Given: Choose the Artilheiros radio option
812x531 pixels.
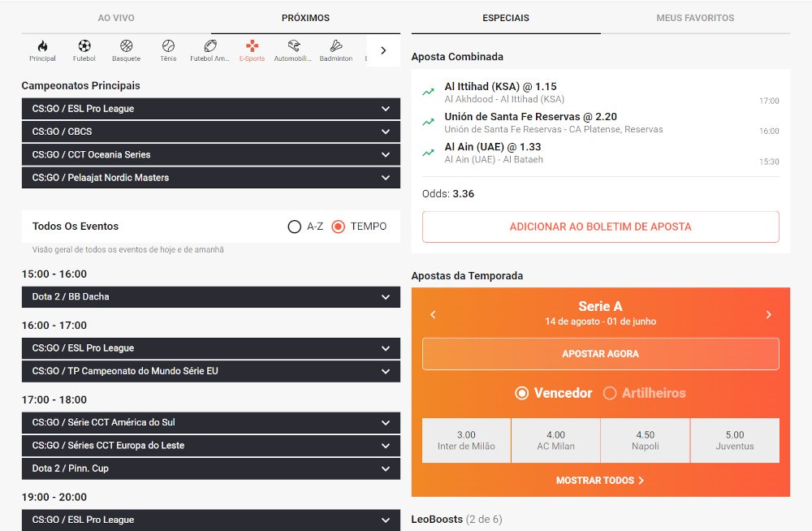Looking at the screenshot, I should (610, 393).
